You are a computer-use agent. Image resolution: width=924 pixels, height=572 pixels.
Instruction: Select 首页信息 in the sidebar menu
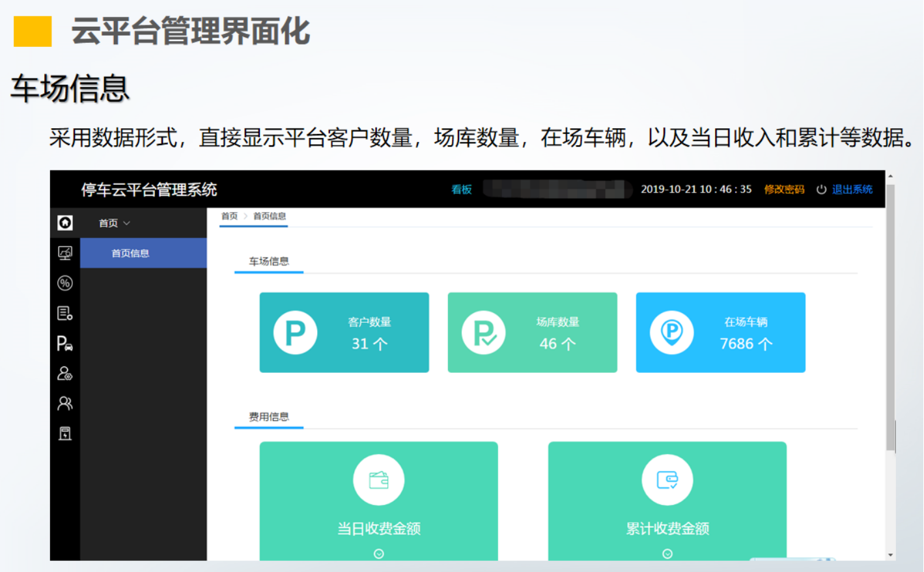130,253
